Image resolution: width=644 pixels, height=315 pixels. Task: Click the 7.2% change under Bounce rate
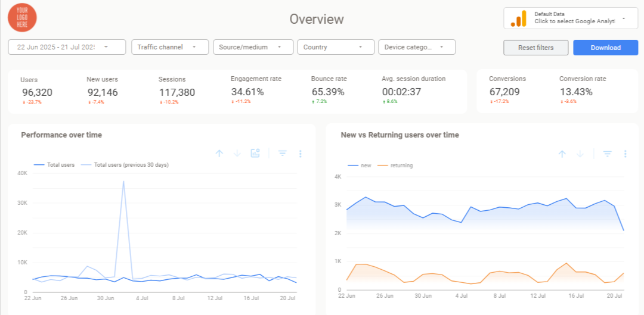[320, 101]
